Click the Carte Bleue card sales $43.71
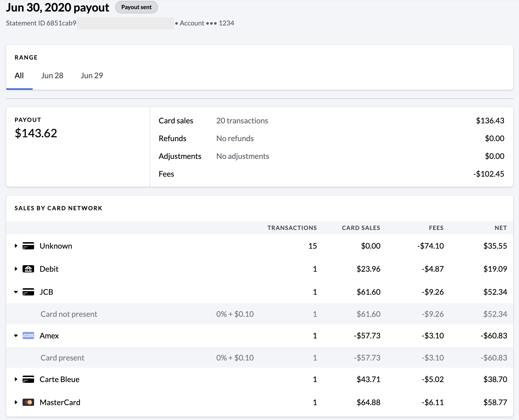 (x=368, y=379)
